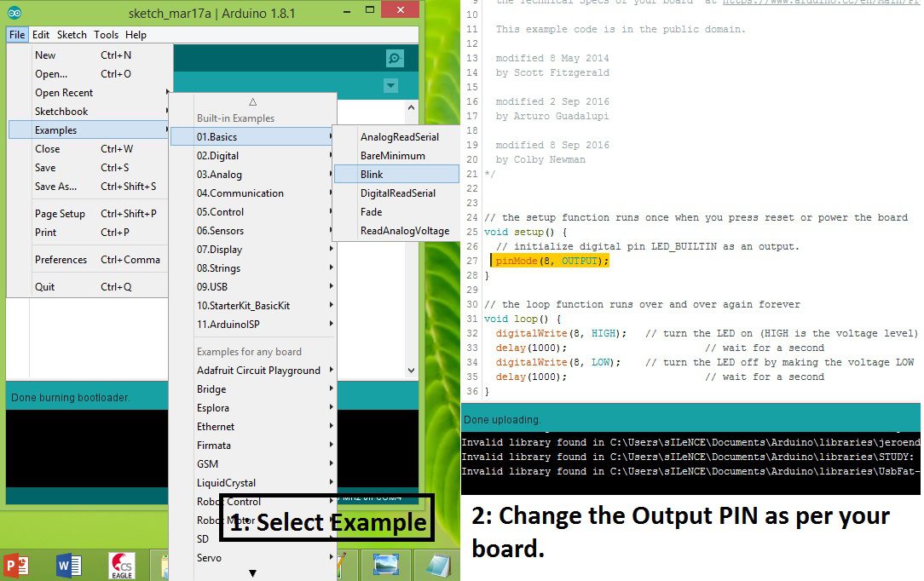Expand the Examples submenu
Image resolution: width=924 pixels, height=581 pixels.
pyautogui.click(x=90, y=130)
